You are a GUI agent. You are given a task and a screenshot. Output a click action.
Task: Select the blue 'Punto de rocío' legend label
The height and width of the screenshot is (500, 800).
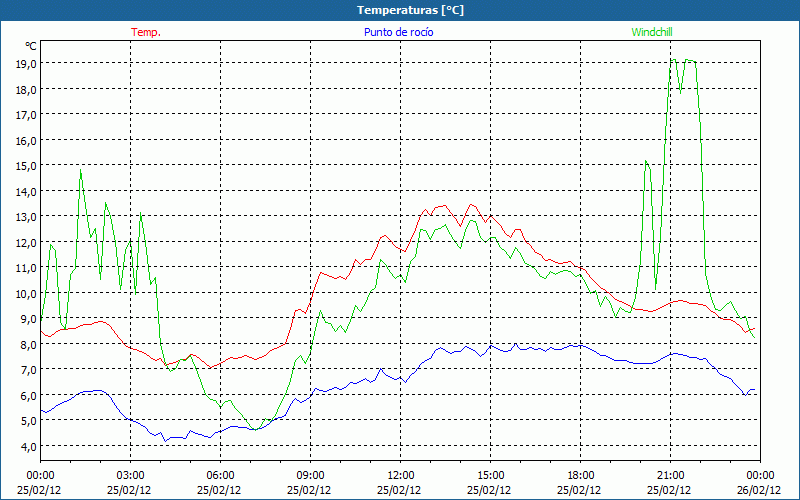[398, 32]
